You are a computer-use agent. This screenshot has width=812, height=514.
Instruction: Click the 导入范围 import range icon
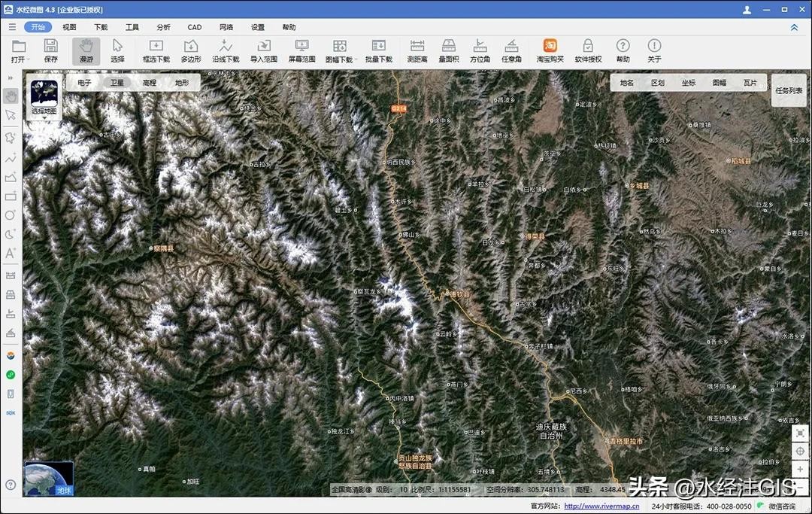point(264,50)
